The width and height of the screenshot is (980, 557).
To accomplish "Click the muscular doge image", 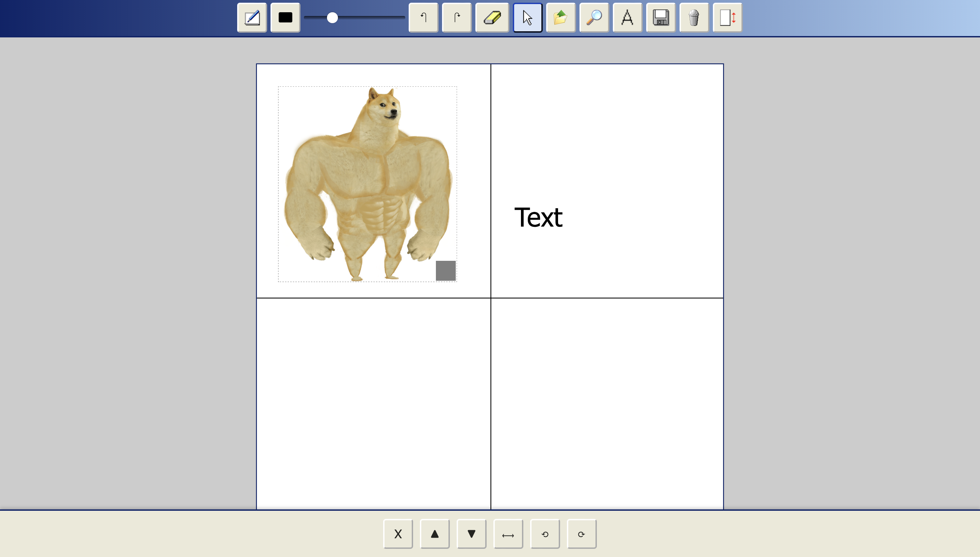I will point(367,184).
